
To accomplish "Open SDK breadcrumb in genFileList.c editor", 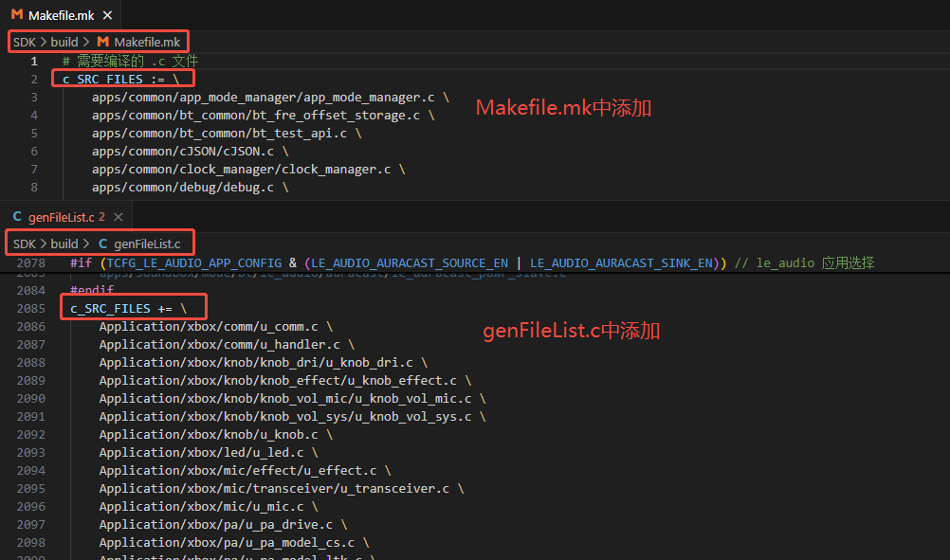I will 25,244.
